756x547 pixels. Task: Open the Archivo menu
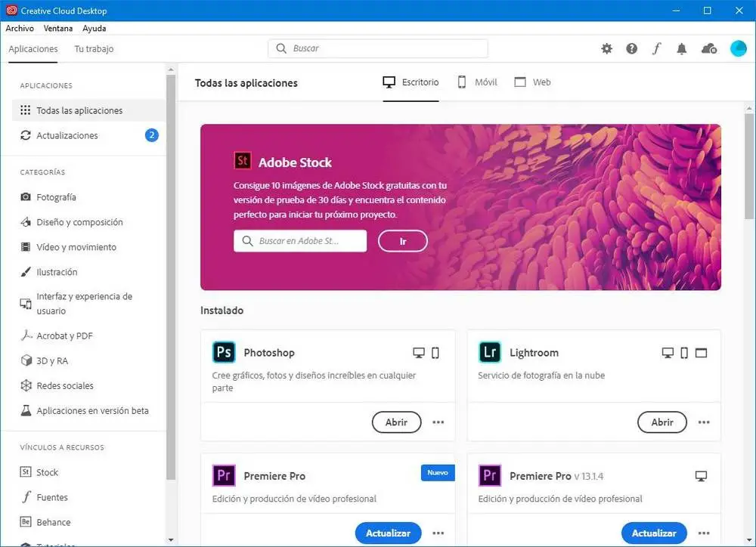click(20, 29)
